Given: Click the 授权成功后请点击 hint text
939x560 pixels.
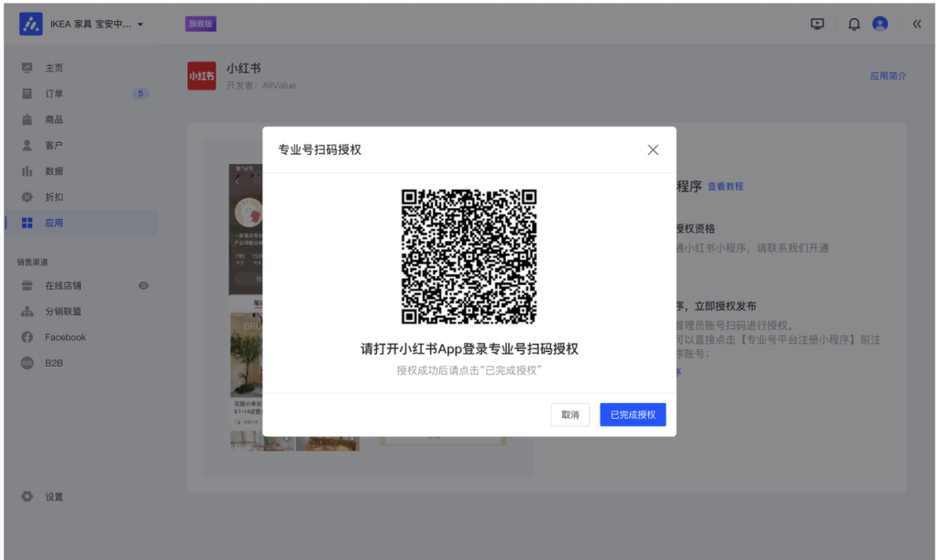Looking at the screenshot, I should [x=469, y=370].
